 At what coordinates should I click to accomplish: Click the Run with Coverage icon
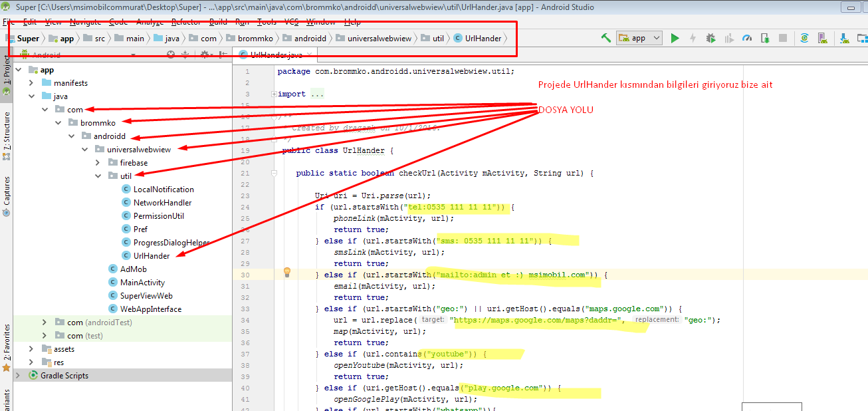click(729, 38)
